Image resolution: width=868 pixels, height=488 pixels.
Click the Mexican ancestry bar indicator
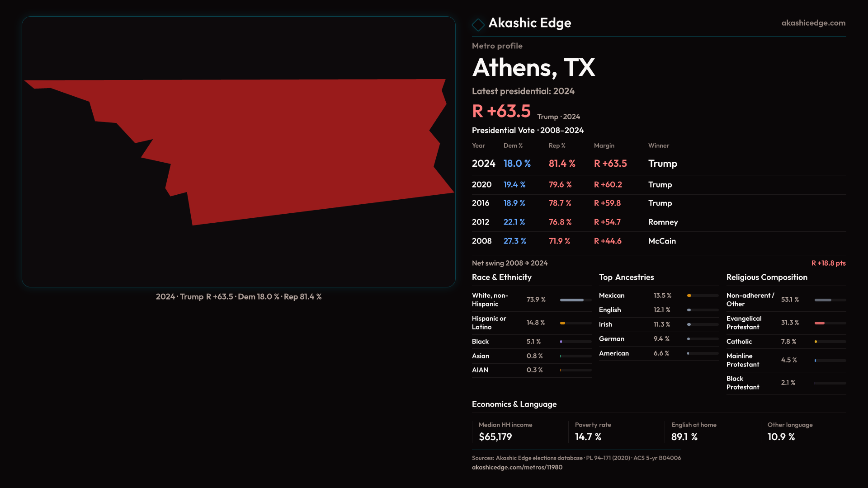point(690,296)
